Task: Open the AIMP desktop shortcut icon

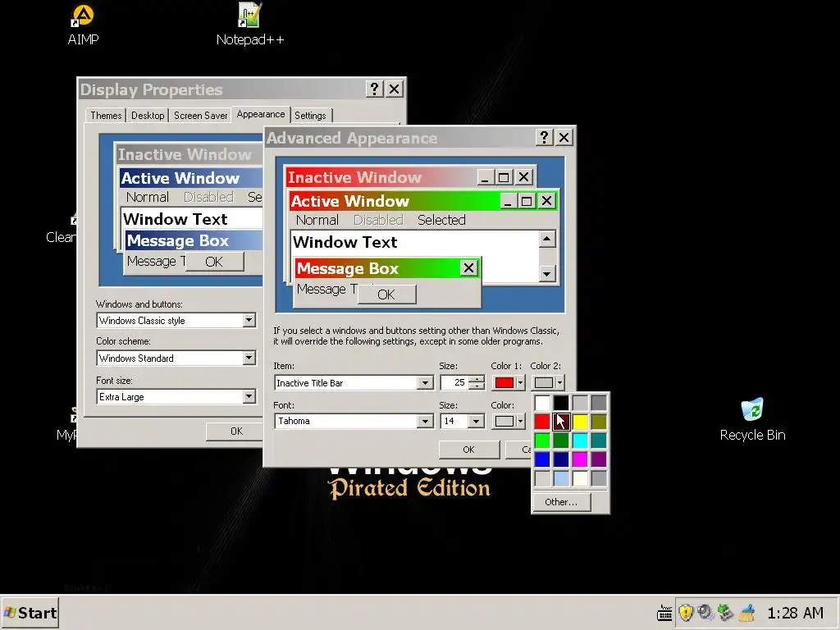Action: pos(83,16)
